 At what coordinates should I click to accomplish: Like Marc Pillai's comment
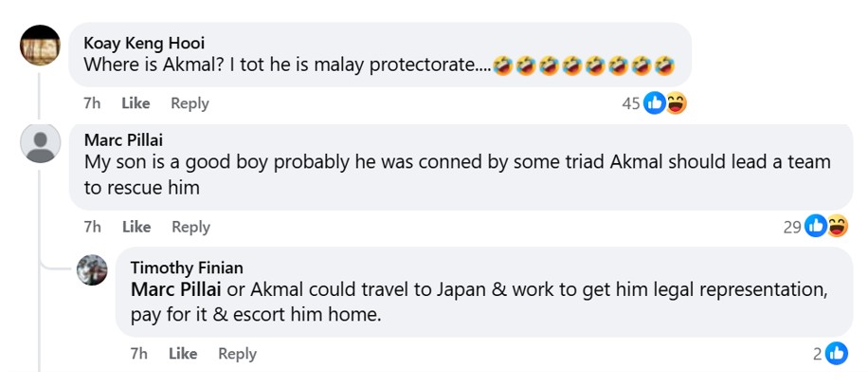point(136,227)
